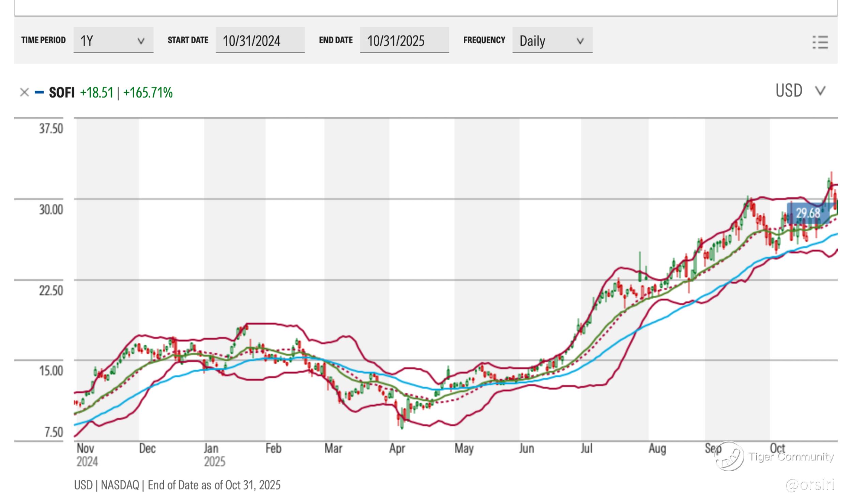Viewport: 852px width, 504px height.
Task: Open the Time Period 1Y dropdown
Action: click(x=113, y=41)
